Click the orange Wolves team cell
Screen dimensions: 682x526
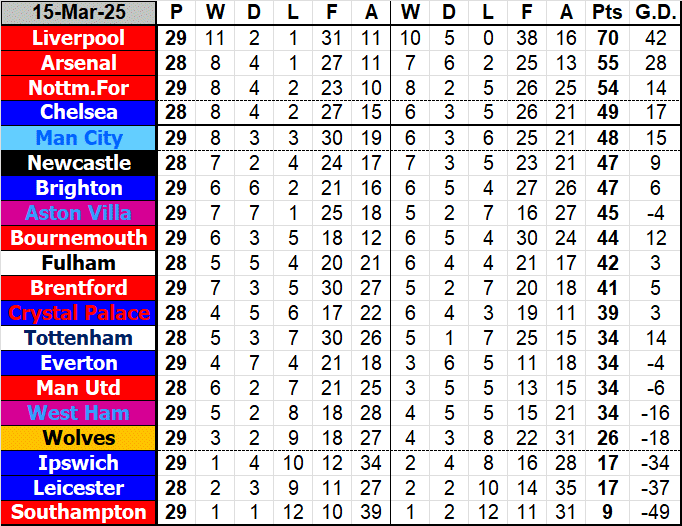[x=79, y=438]
